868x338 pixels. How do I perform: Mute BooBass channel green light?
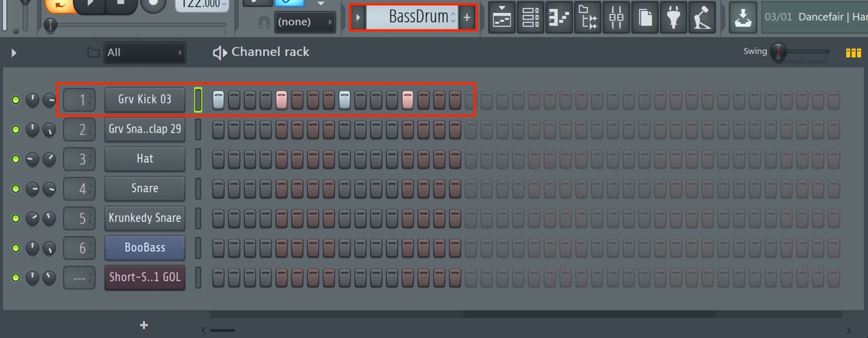tap(16, 248)
